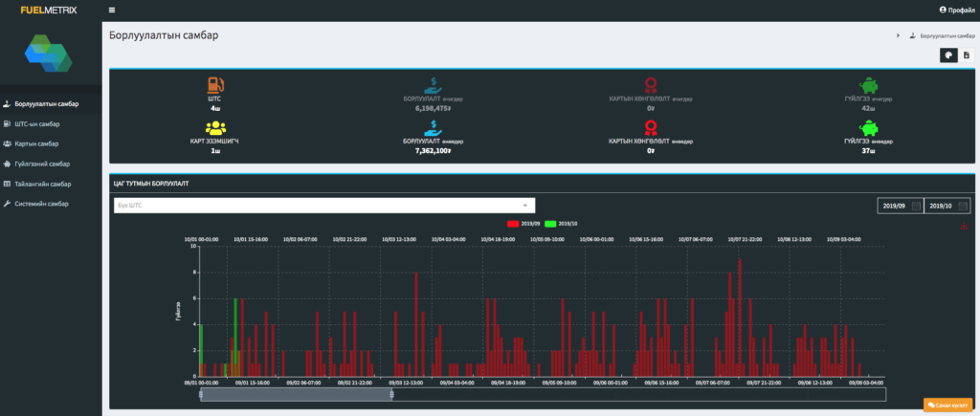Click the document report view button

(x=967, y=55)
